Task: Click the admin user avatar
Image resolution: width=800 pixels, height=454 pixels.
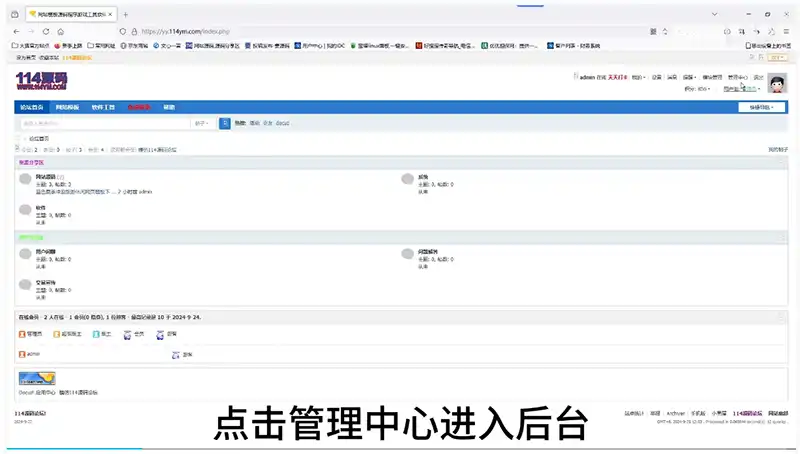Action: tap(777, 82)
